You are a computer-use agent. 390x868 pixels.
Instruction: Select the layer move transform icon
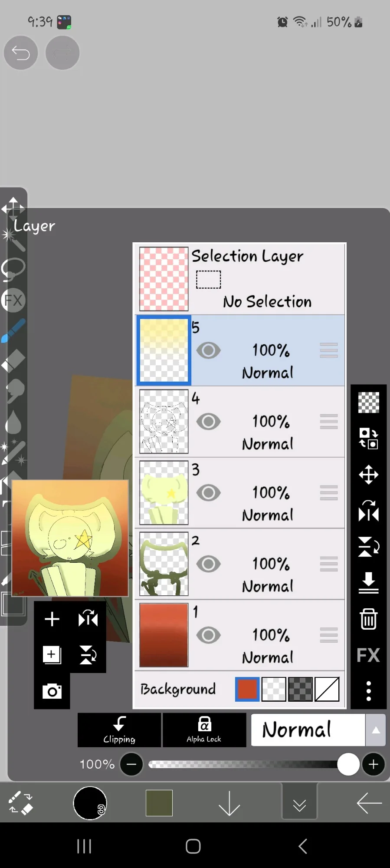pyautogui.click(x=368, y=475)
